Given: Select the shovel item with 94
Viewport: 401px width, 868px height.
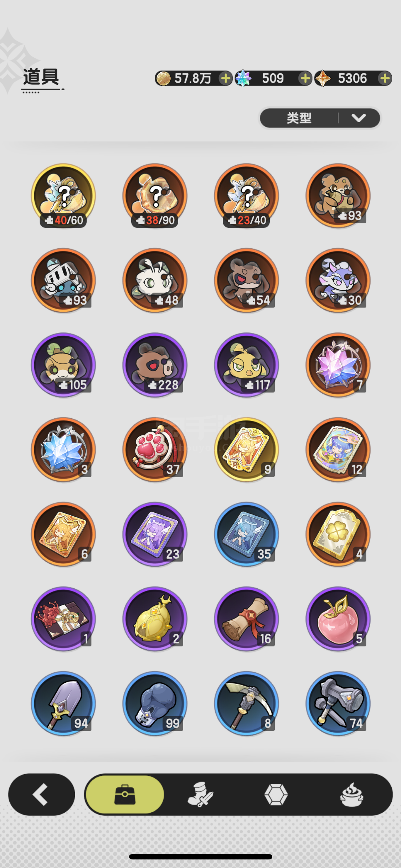Looking at the screenshot, I should [x=63, y=704].
